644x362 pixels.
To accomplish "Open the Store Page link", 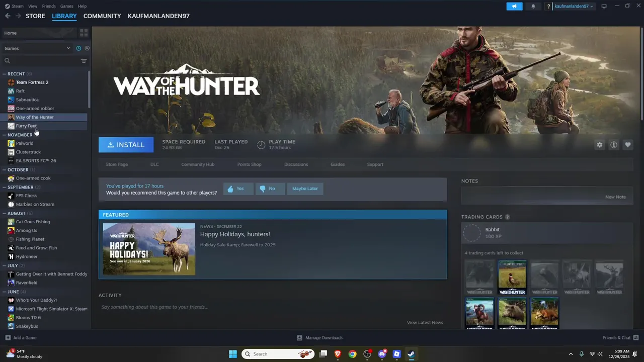I will (x=117, y=164).
